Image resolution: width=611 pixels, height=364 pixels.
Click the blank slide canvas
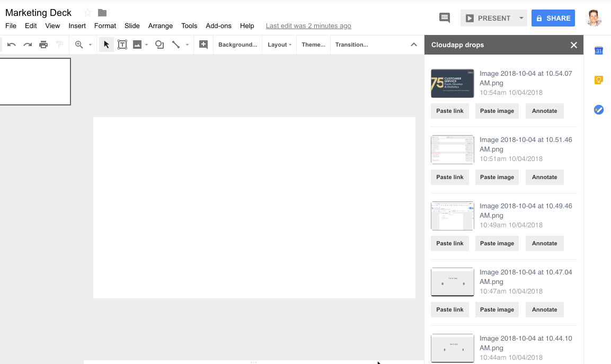tap(254, 207)
